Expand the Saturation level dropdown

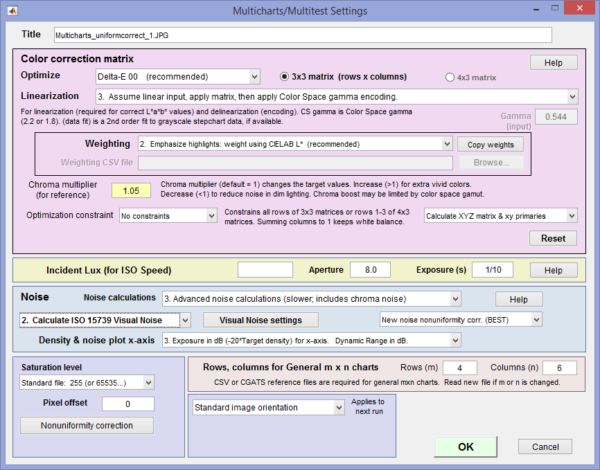87,382
